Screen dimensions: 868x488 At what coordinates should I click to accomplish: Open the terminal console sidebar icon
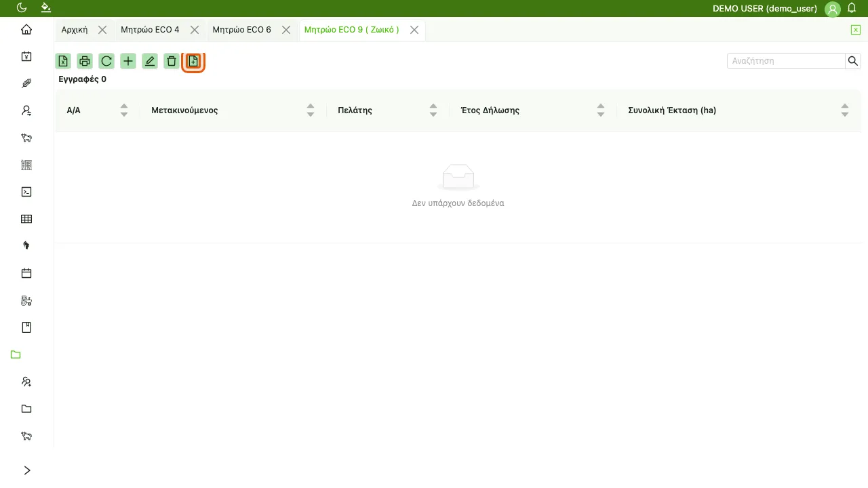pyautogui.click(x=26, y=192)
